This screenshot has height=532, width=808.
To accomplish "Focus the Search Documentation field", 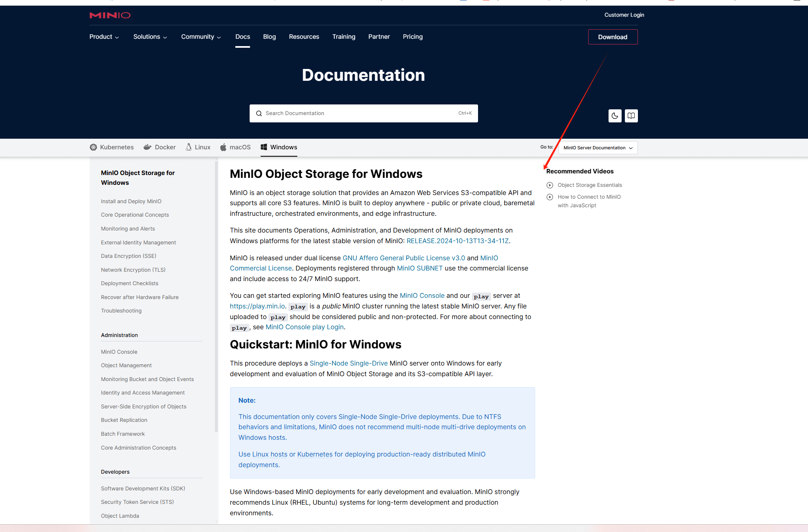I will coord(364,113).
